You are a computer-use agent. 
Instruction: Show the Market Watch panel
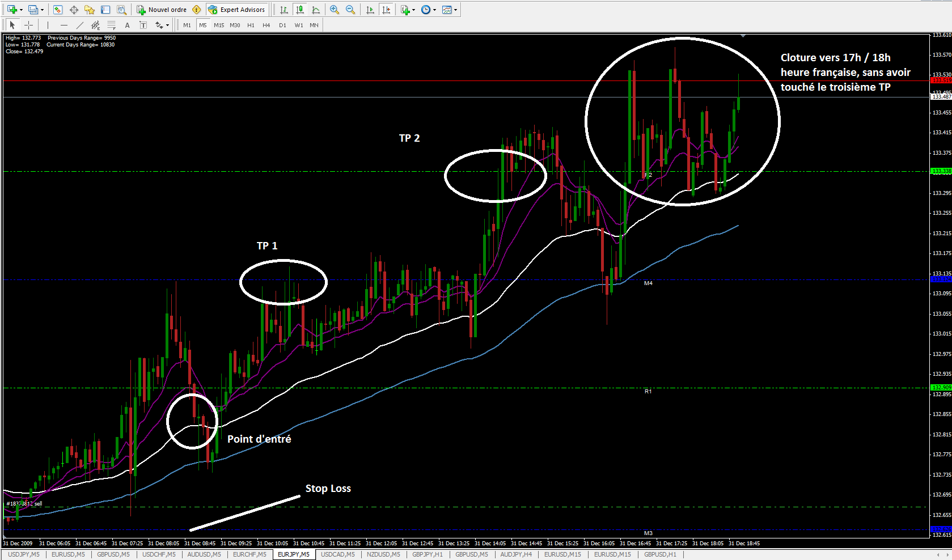(x=58, y=10)
